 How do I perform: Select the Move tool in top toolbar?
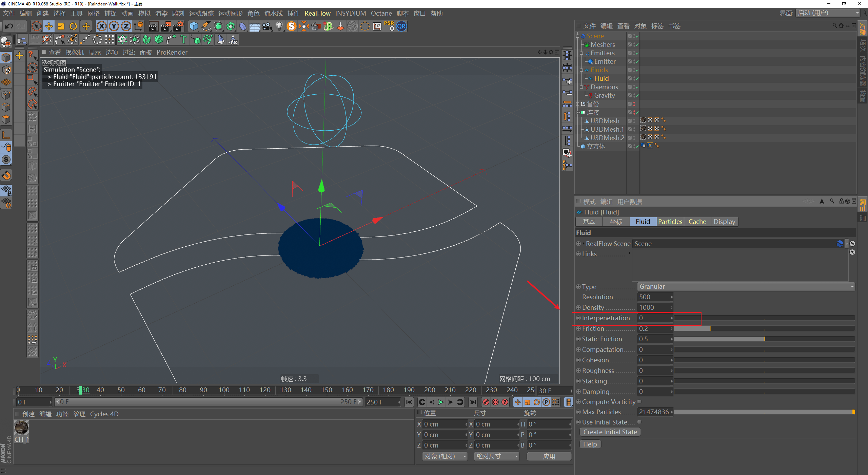pos(49,26)
